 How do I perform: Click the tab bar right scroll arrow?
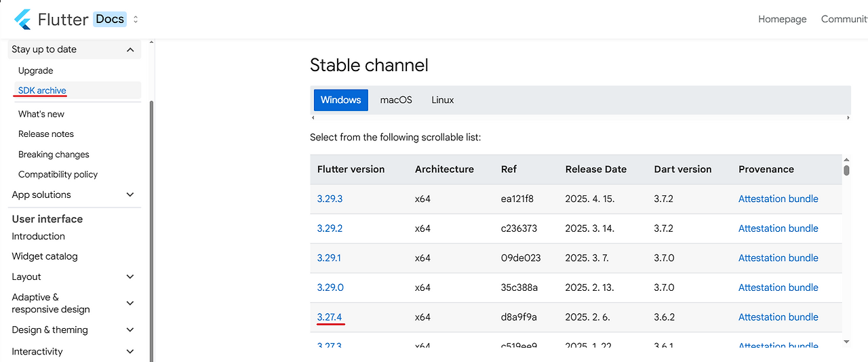pyautogui.click(x=848, y=118)
